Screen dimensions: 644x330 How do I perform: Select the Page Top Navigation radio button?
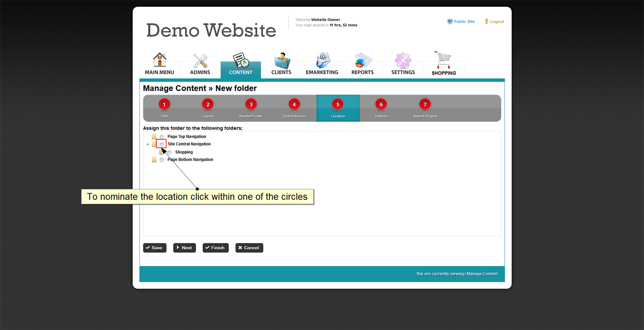[162, 137]
